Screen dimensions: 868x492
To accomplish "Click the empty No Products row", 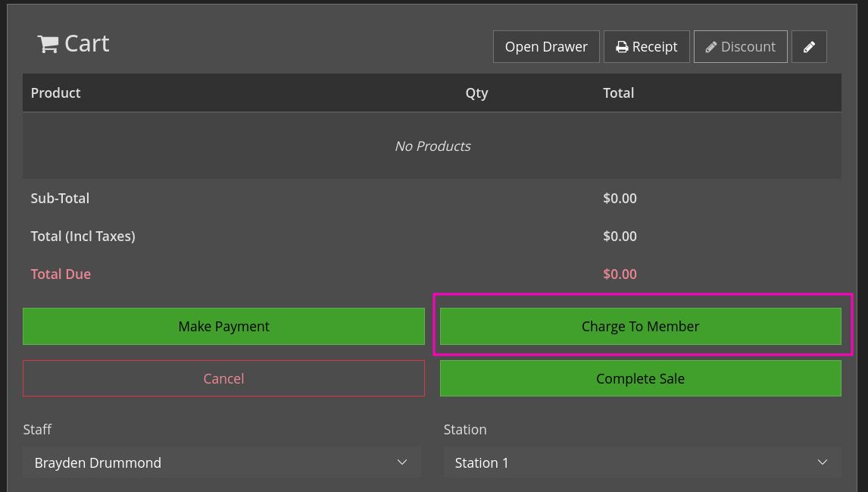I will 432,146.
